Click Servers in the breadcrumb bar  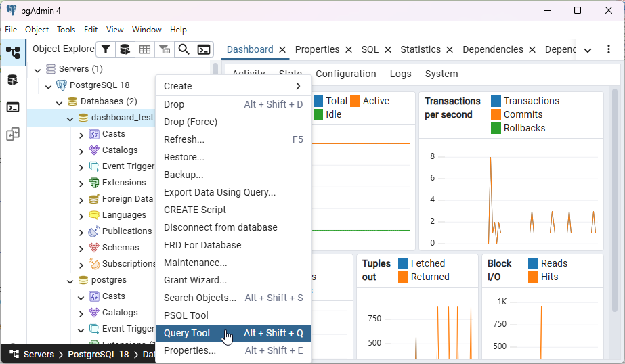pyautogui.click(x=39, y=355)
